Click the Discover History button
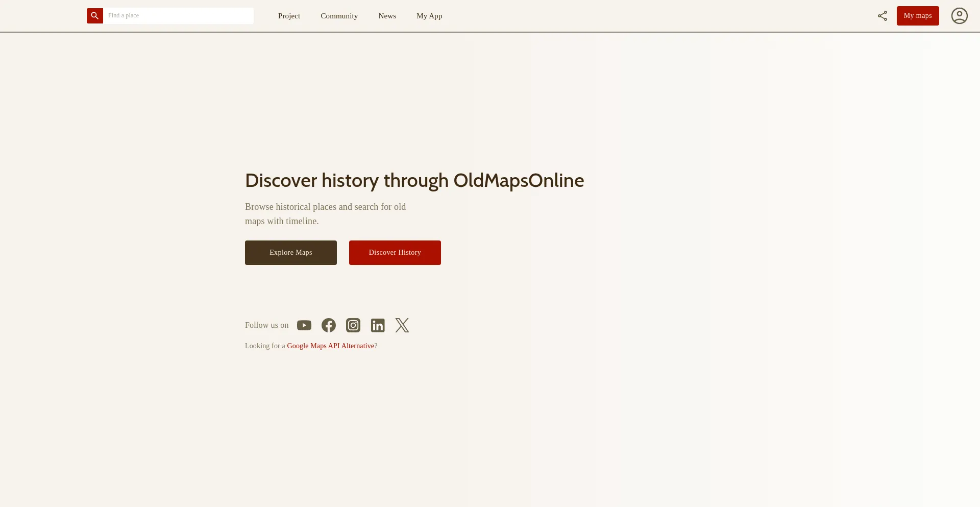 [x=395, y=253]
